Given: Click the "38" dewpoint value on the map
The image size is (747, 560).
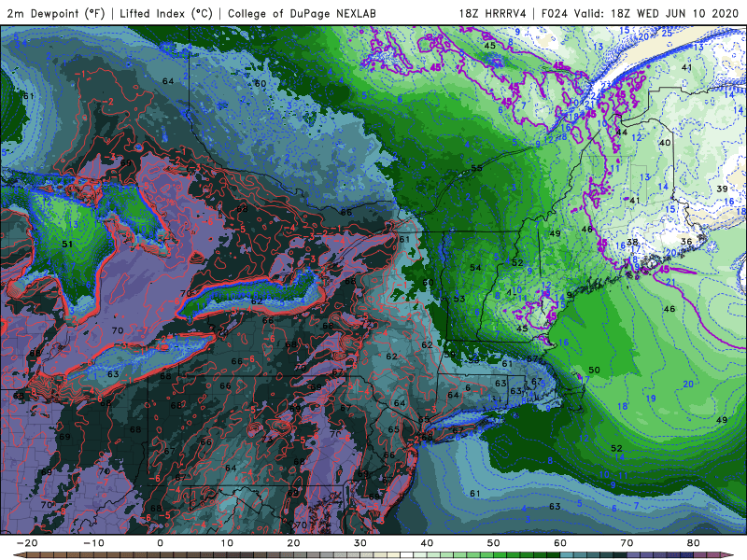Looking at the screenshot, I should pyautogui.click(x=632, y=243).
